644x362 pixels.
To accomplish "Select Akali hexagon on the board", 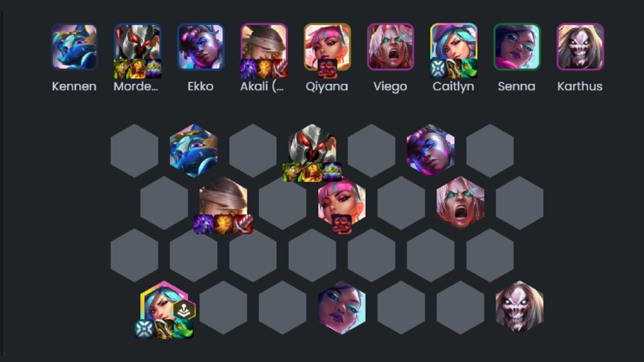I will pyautogui.click(x=223, y=203).
